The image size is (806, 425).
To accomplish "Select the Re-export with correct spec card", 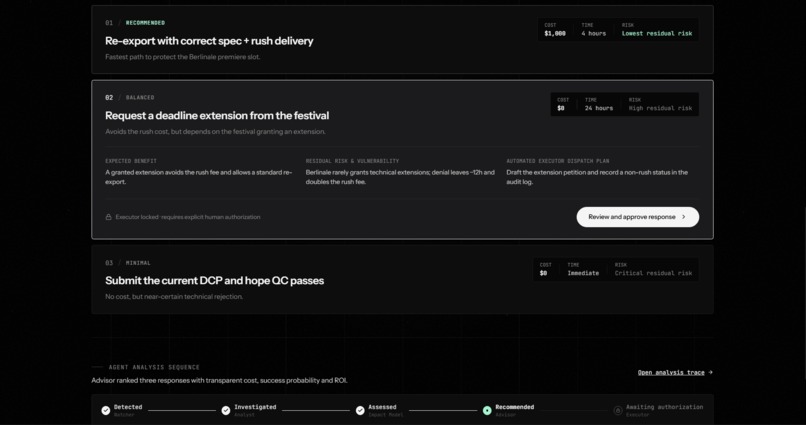I will pos(402,40).
